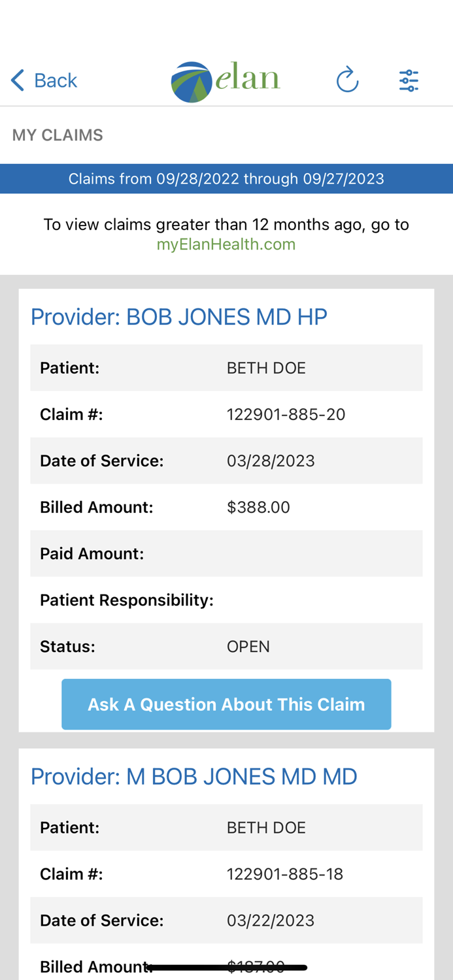Select provider heading M BOB JONES MD MD
Screen dimensions: 453x980
[193, 776]
